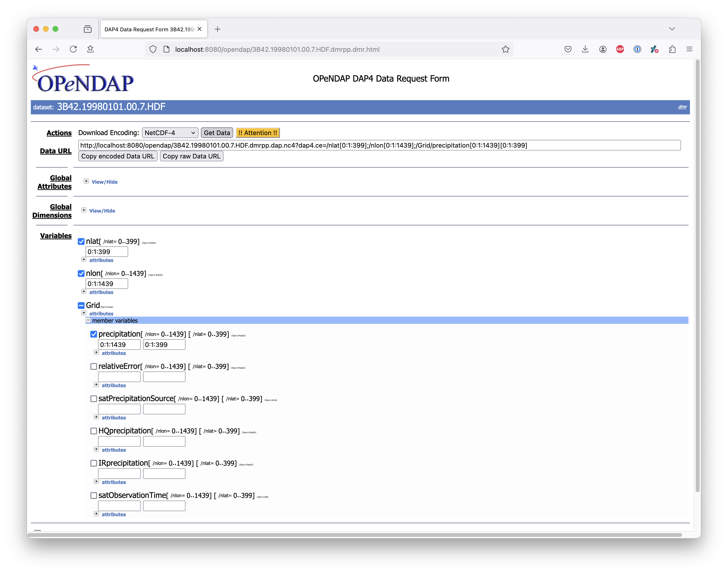Click the Data URL text field

click(x=379, y=145)
